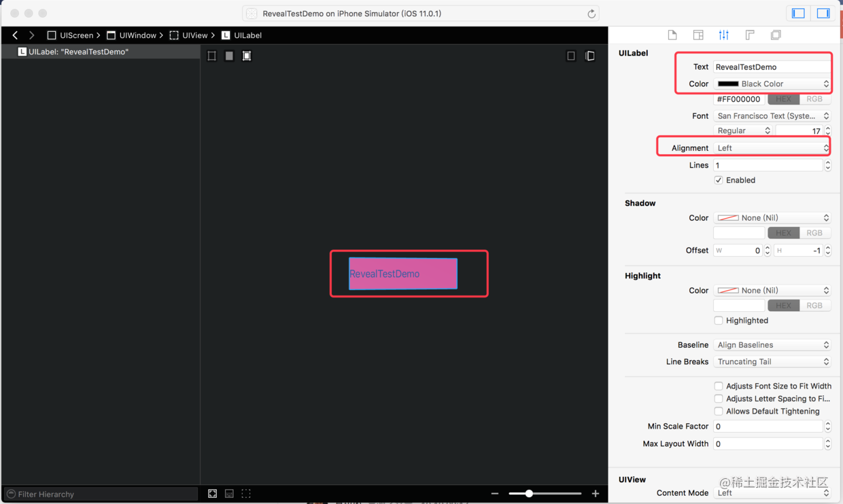Click the #FF000000 hex value field
Screen dimensions: 843x504
(739, 99)
